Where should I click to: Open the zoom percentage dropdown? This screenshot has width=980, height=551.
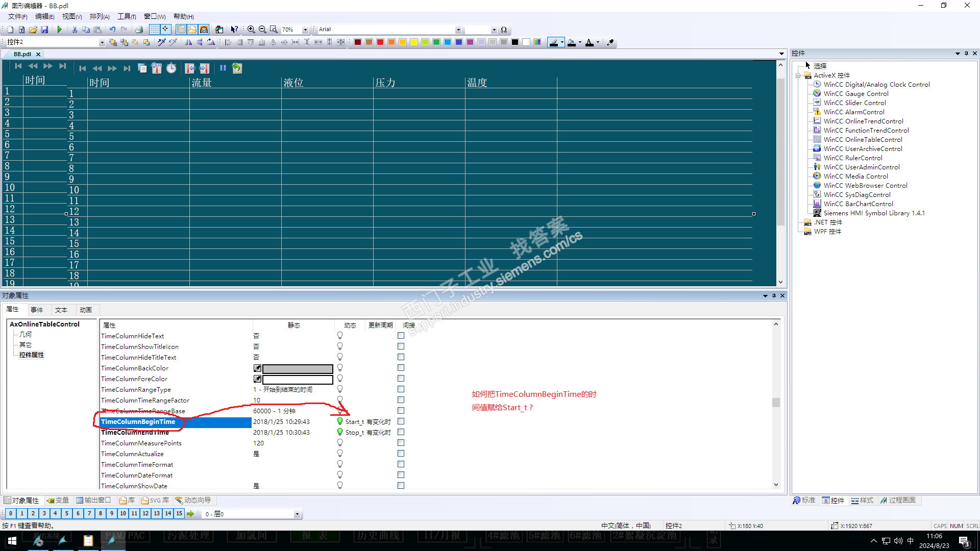pos(305,30)
